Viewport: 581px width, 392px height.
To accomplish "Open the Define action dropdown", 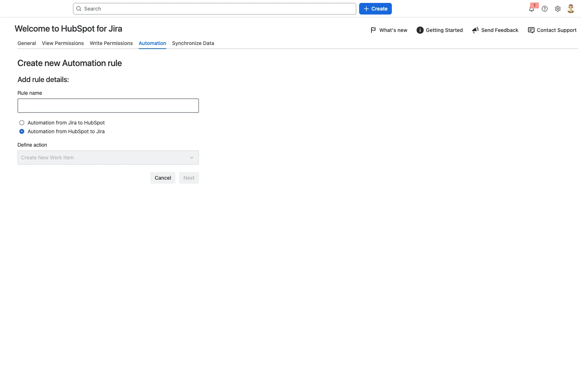I will coord(108,158).
